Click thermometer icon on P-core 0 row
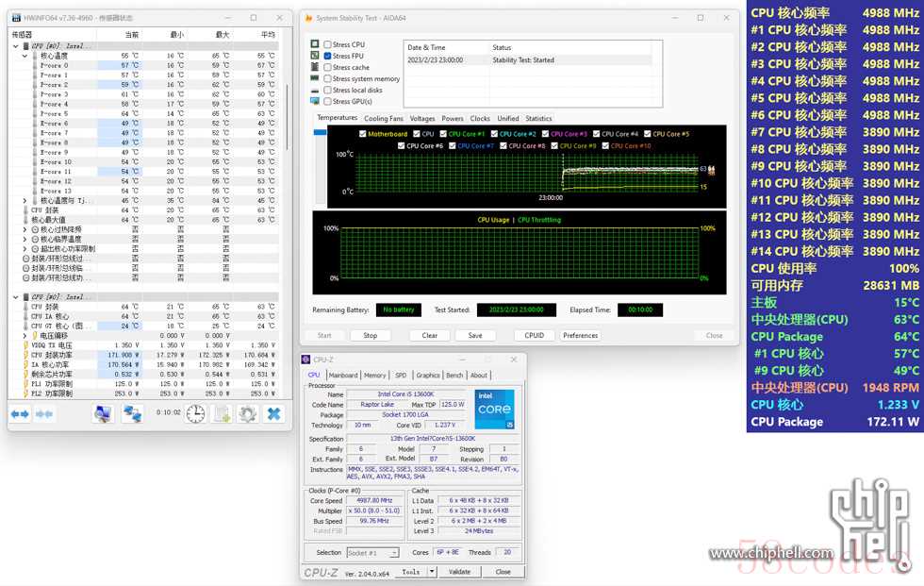924x586 pixels. (x=36, y=65)
